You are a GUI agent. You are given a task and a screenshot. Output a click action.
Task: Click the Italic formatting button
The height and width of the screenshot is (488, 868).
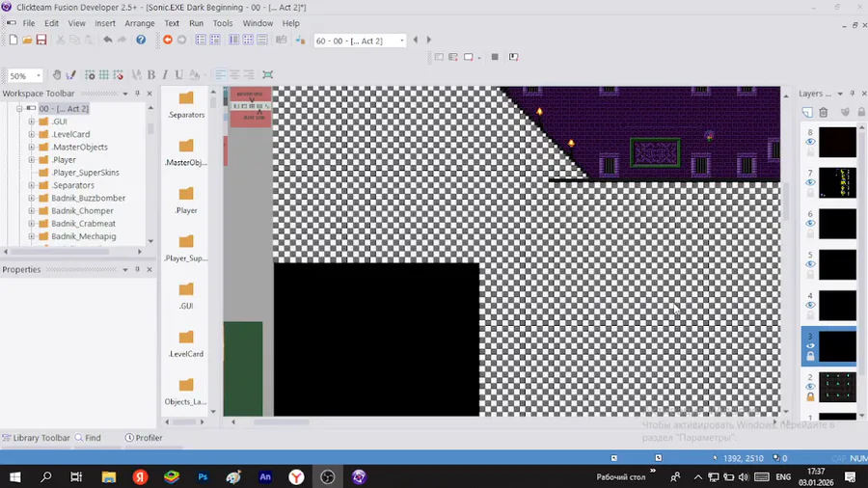point(165,74)
